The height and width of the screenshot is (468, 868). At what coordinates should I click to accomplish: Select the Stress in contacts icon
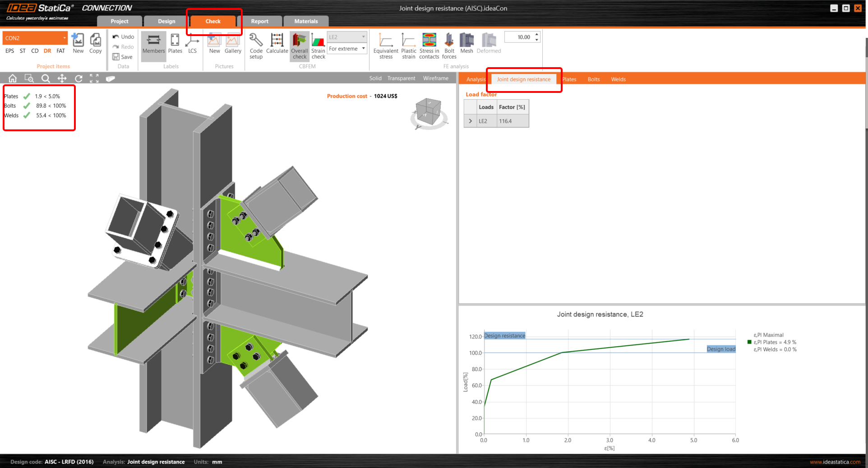pos(429,45)
